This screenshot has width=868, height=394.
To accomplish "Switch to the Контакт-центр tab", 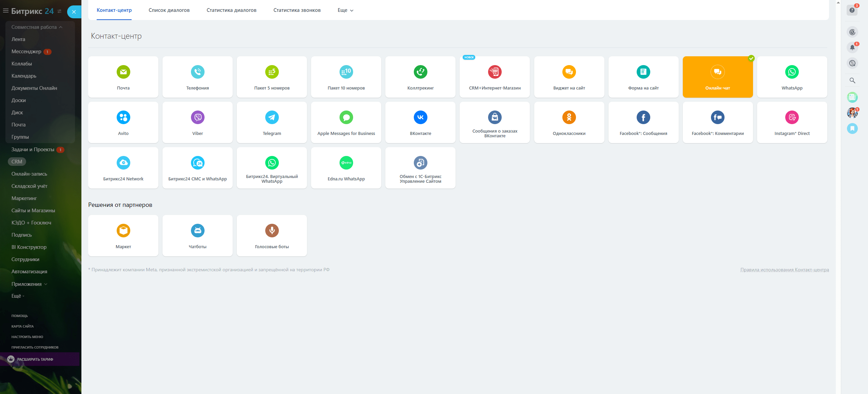I will (x=114, y=10).
